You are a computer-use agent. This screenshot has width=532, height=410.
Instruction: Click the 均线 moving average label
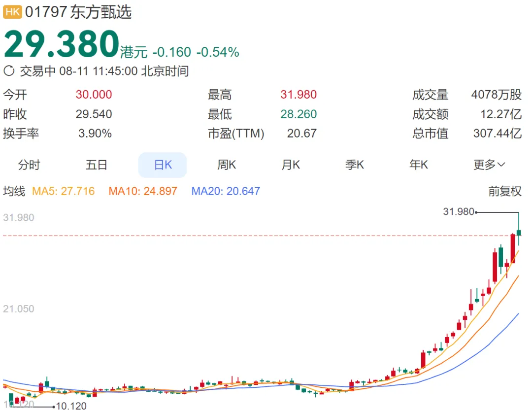coord(14,191)
